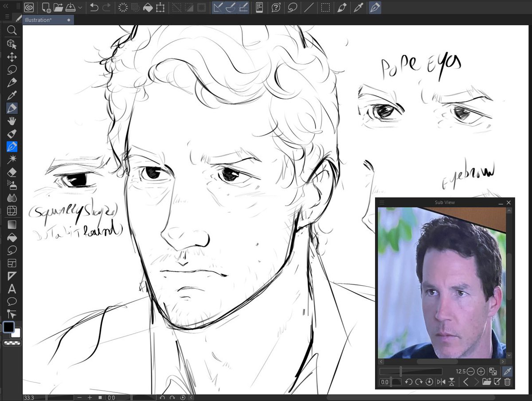Collapse the top toolbar with the double chevron
The image size is (532, 401).
(6, 6)
